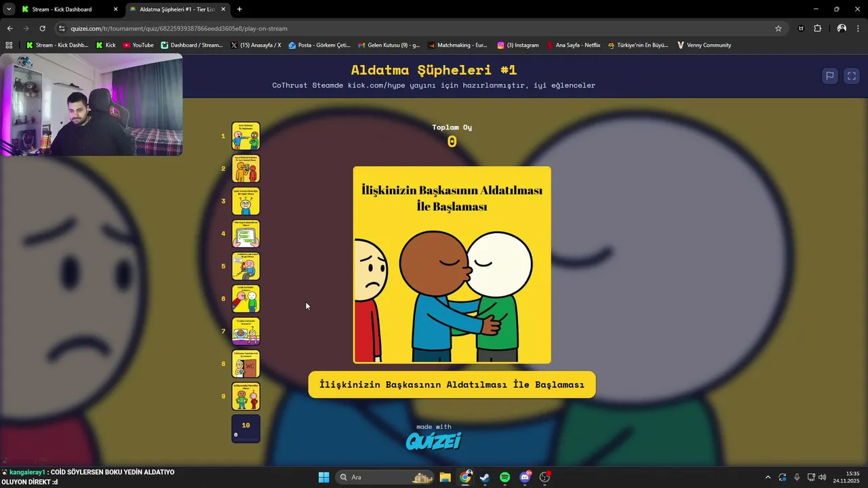Open Spotify from the taskbar
The width and height of the screenshot is (868, 488).
(x=505, y=477)
